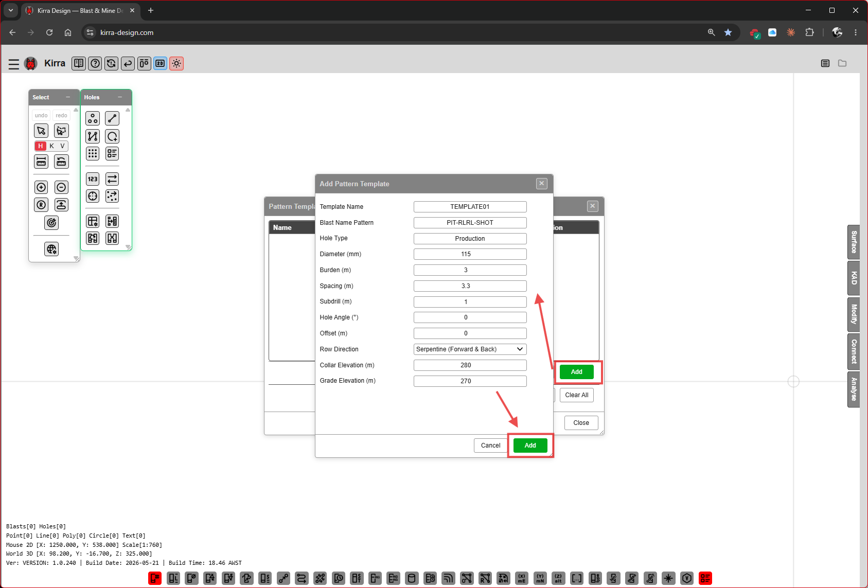Select the ruler distance measure tool
Viewport: 868px width, 588px height.
[41, 162]
